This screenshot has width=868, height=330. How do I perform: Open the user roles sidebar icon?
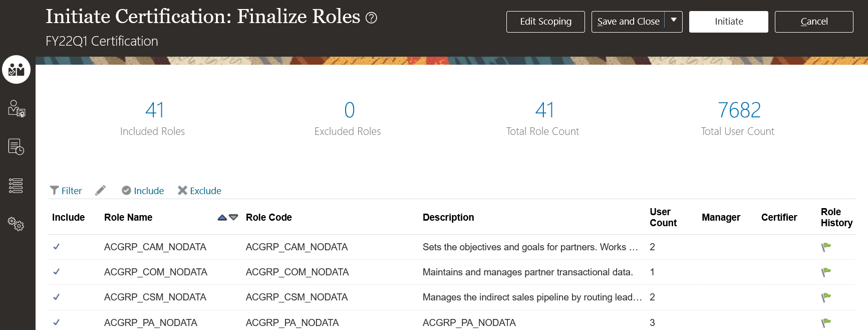click(x=17, y=108)
